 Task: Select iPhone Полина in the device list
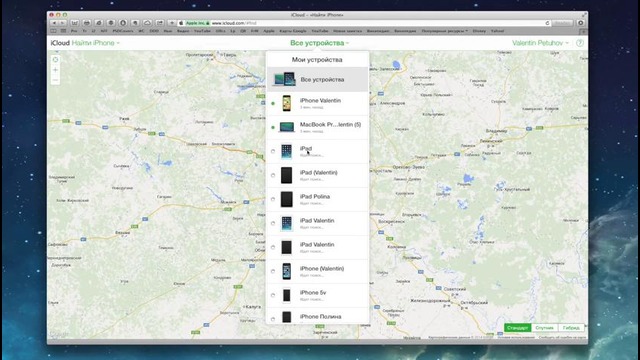tap(317, 316)
